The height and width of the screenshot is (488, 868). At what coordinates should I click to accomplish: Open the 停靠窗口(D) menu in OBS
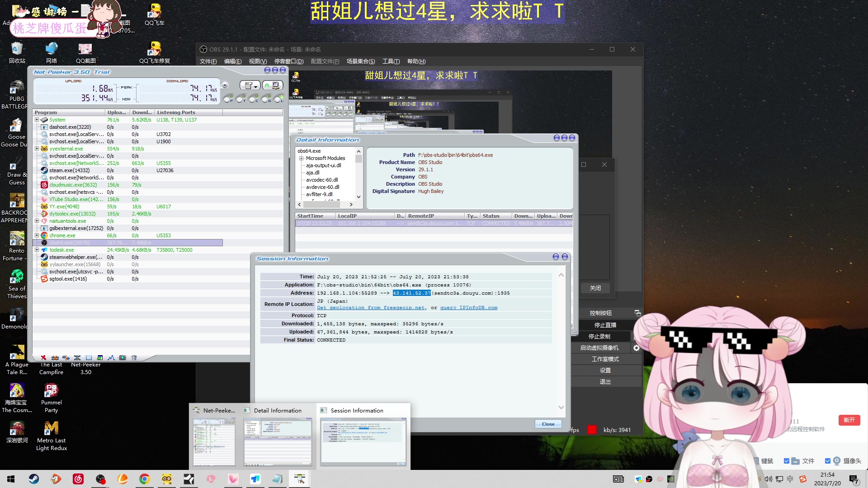point(288,61)
